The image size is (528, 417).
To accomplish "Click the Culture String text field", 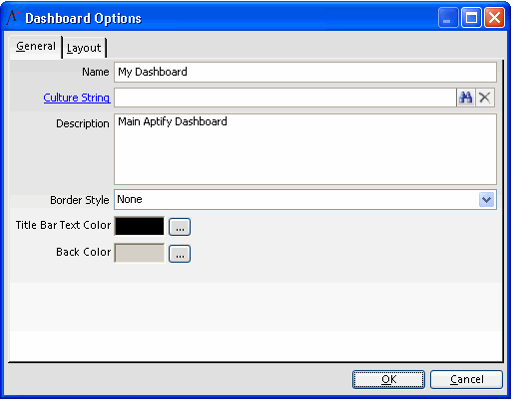I will click(285, 98).
